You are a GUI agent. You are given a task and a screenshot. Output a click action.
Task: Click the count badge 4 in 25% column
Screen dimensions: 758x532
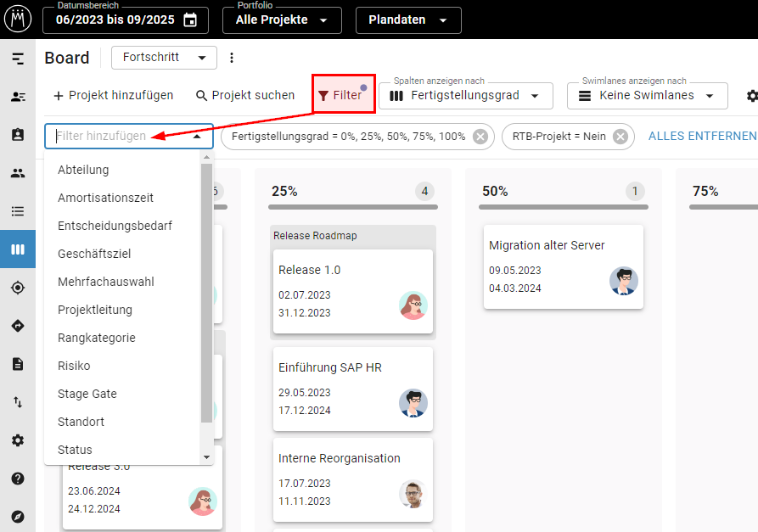424,192
